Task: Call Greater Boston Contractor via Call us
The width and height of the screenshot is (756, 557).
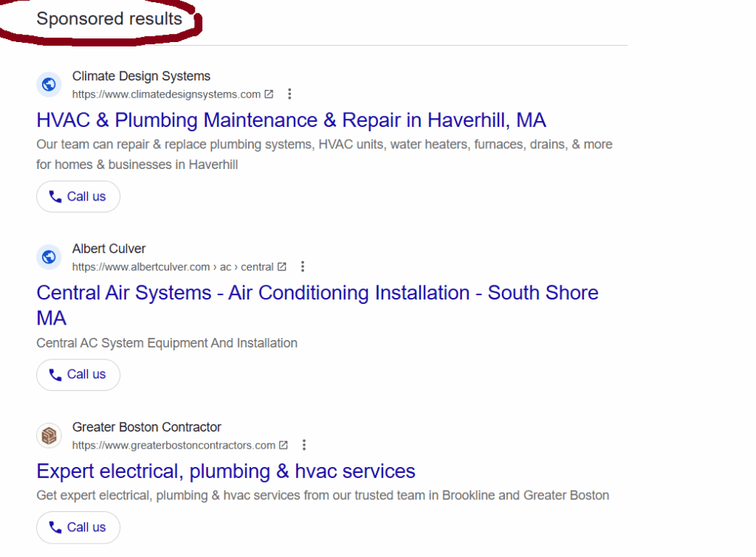Action: [78, 527]
